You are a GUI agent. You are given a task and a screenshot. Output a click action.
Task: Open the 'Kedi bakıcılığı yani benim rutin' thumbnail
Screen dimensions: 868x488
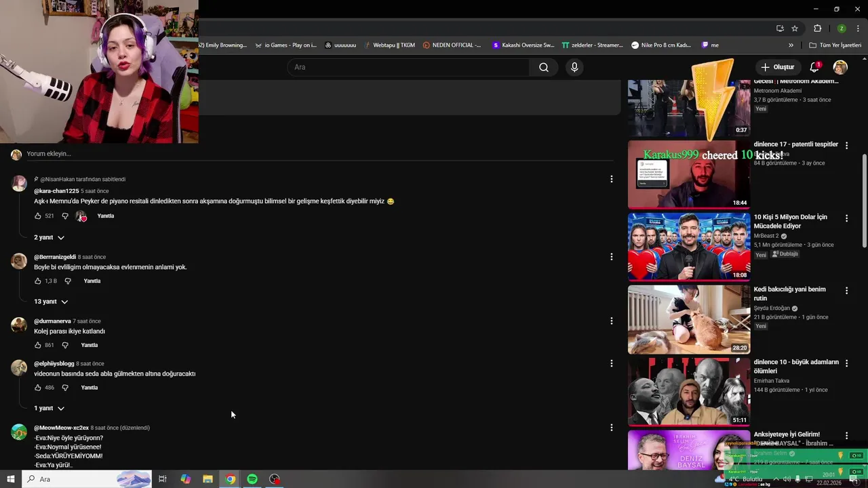[689, 319]
